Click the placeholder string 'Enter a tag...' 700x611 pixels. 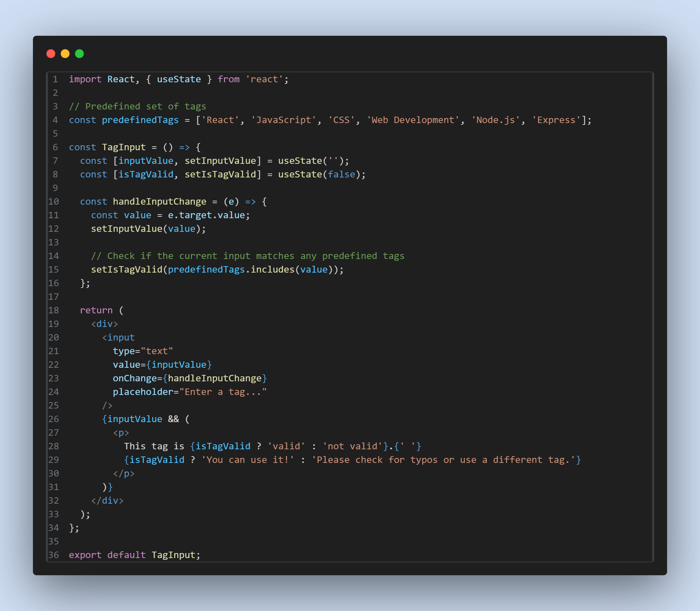pyautogui.click(x=223, y=392)
